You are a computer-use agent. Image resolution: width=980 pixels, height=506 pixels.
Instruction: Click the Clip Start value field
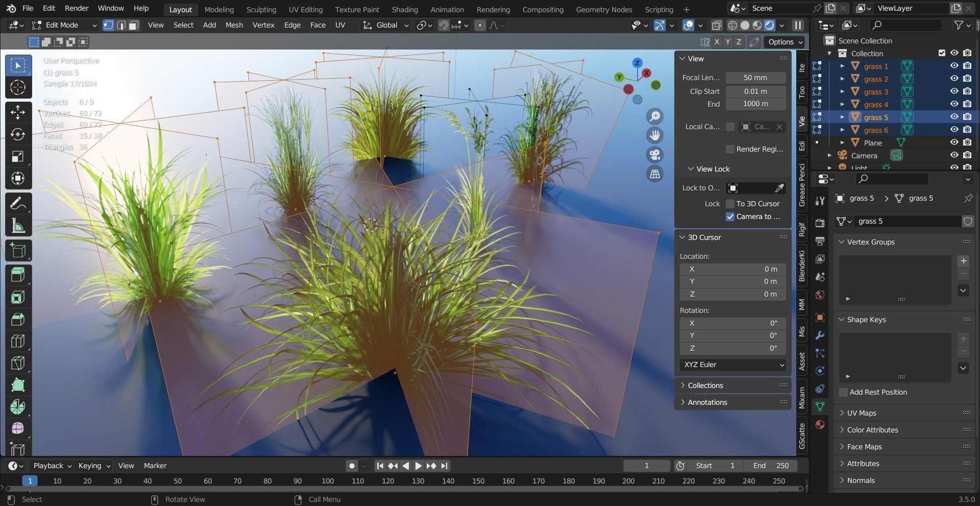pyautogui.click(x=755, y=91)
